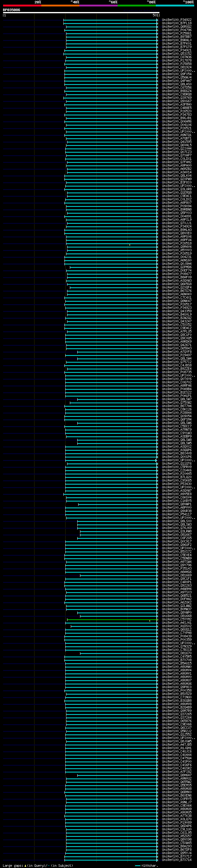Select hit label UniRef100_A4TJB5

point(177,744)
